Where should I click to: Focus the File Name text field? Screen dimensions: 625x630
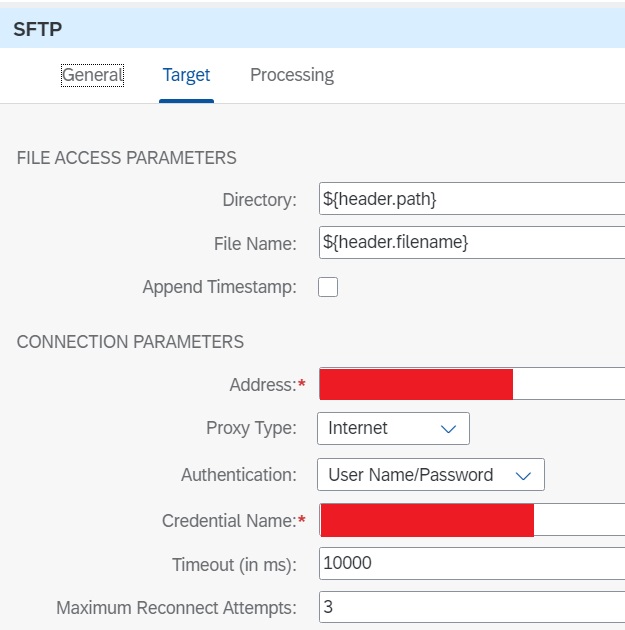point(470,242)
